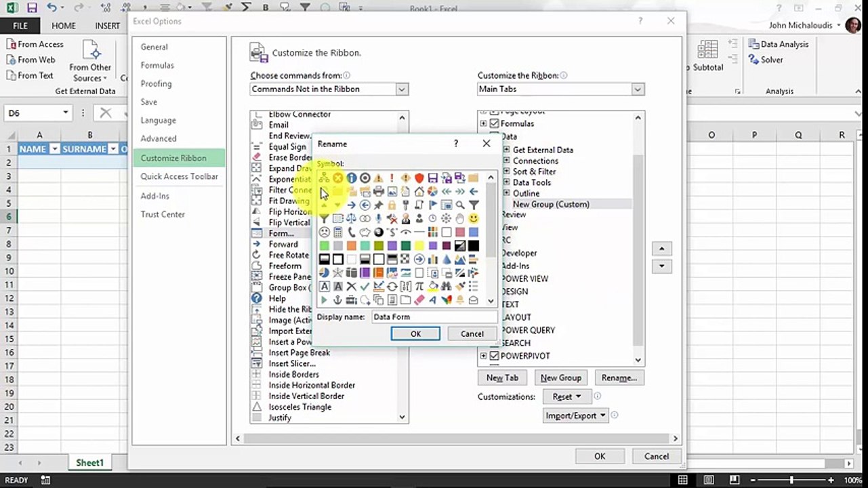The image size is (868, 488).
Task: Pick the bell symbol
Action: (x=460, y=300)
